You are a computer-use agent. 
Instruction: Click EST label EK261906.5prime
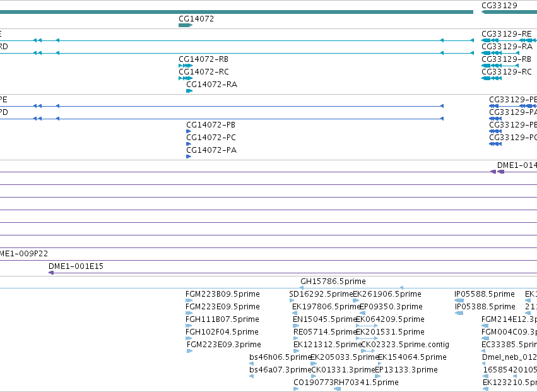coord(387,294)
